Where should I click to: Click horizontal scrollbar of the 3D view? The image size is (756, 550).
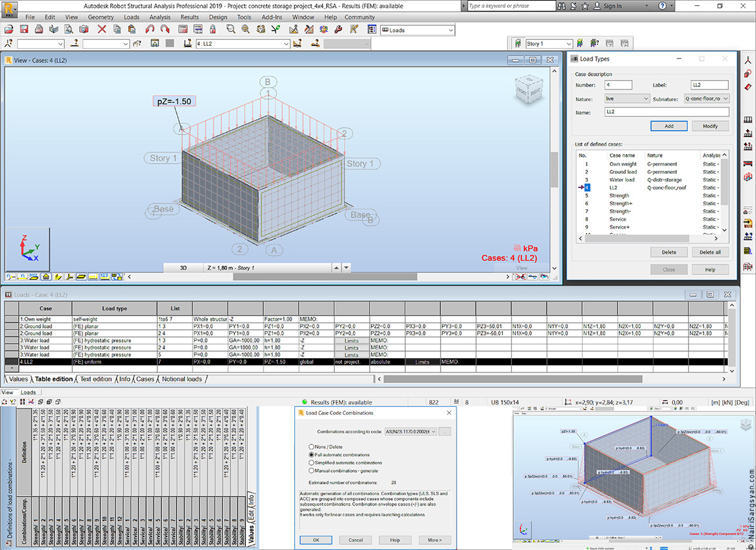pyautogui.click(x=325, y=277)
